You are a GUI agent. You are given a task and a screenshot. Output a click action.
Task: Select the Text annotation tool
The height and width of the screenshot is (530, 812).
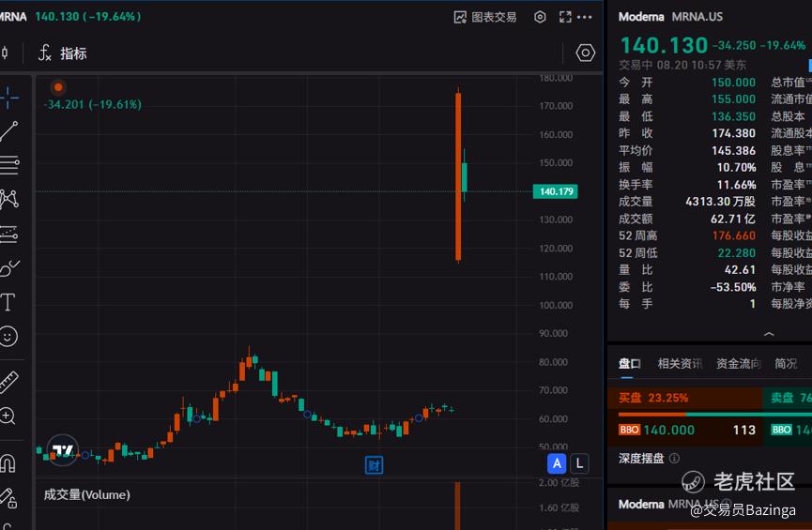tap(8, 302)
